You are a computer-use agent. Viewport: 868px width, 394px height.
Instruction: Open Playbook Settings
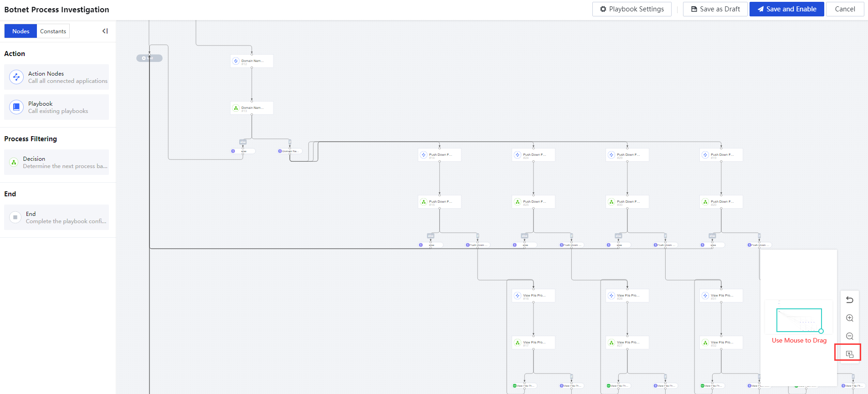632,9
